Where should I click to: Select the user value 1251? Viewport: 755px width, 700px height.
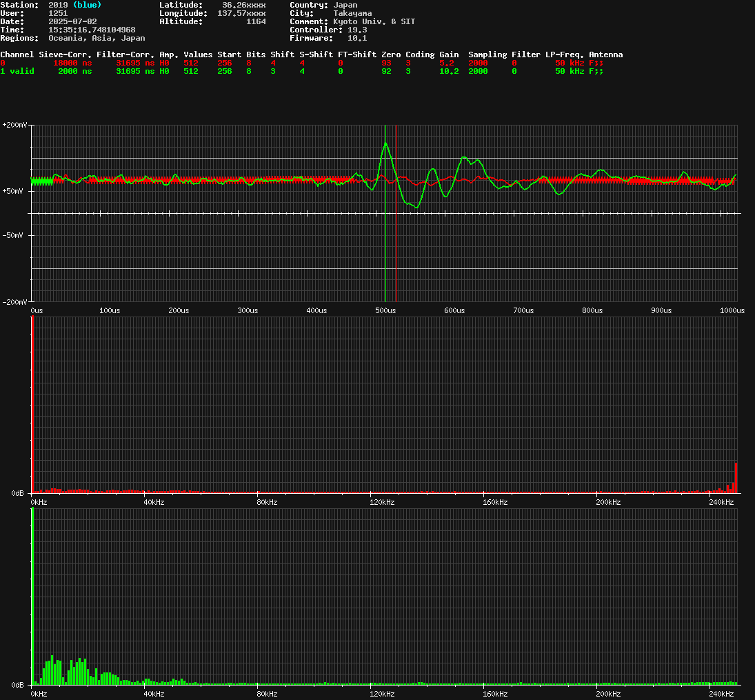(58, 13)
